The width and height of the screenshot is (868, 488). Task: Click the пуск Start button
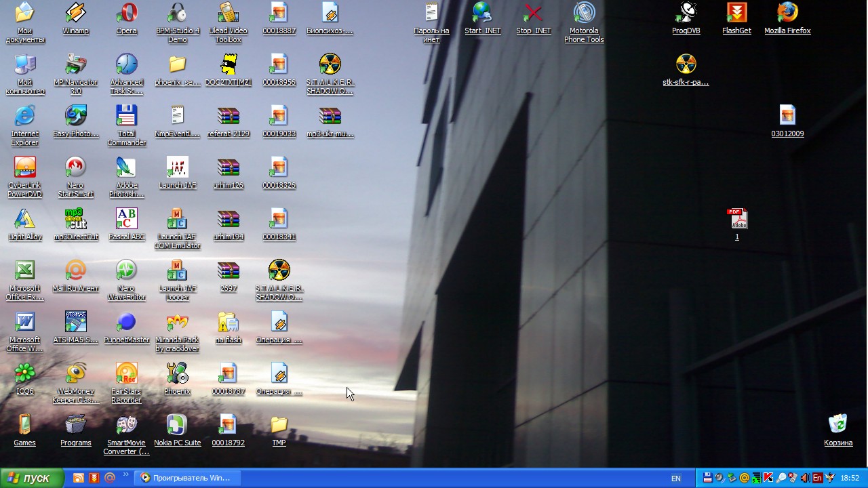(32, 478)
